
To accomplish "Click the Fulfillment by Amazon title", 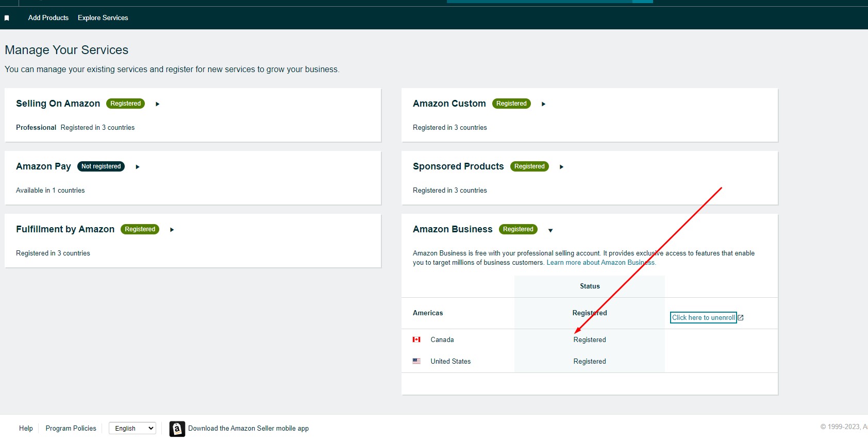I will [x=65, y=229].
